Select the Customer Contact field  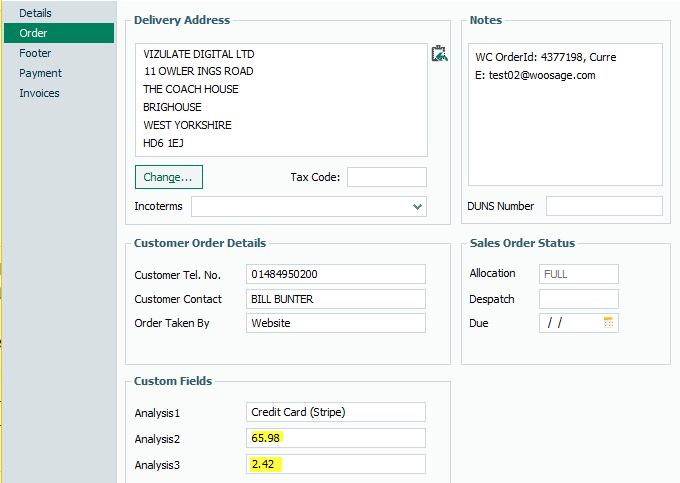tap(335, 299)
